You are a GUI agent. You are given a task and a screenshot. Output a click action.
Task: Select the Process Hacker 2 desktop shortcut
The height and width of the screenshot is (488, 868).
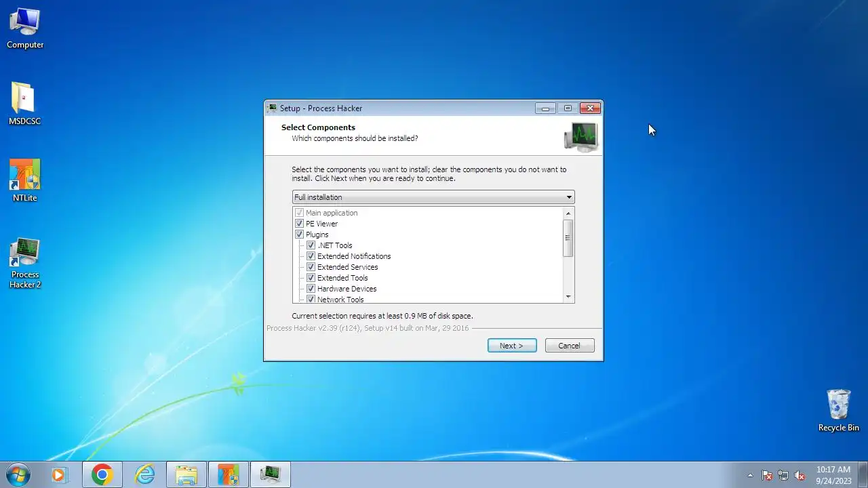[x=25, y=263]
